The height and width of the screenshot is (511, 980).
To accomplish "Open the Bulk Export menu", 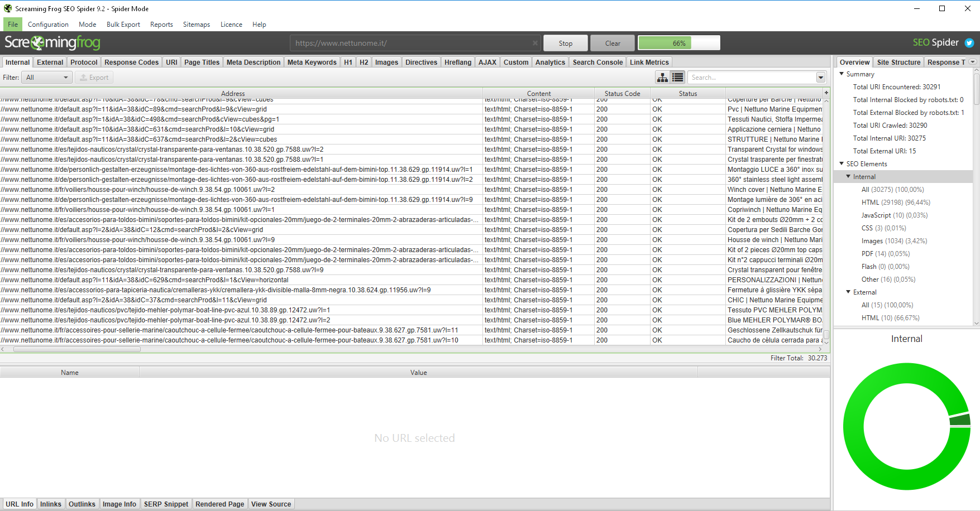I will coord(123,25).
